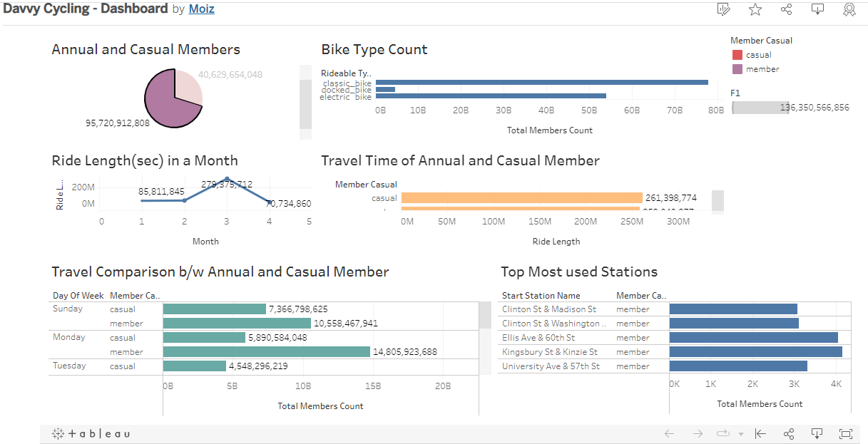
Task: Open the Moiz author profile link
Action: [201, 9]
